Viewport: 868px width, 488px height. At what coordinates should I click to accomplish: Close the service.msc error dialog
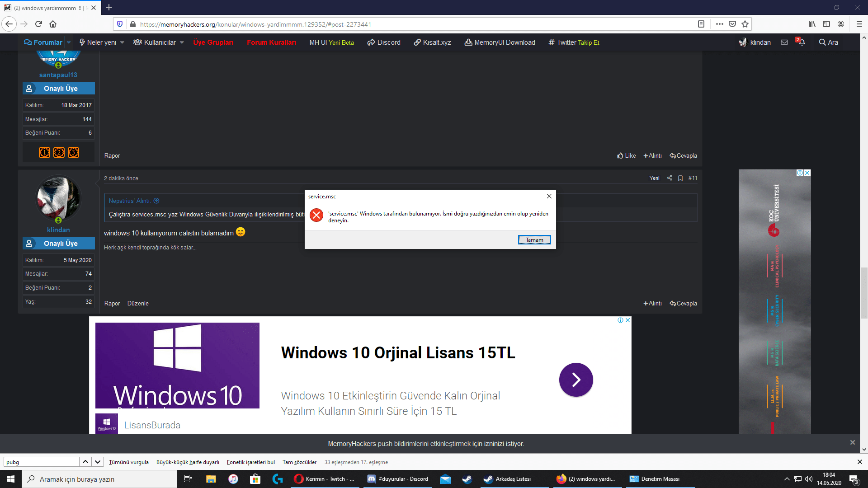pos(549,196)
